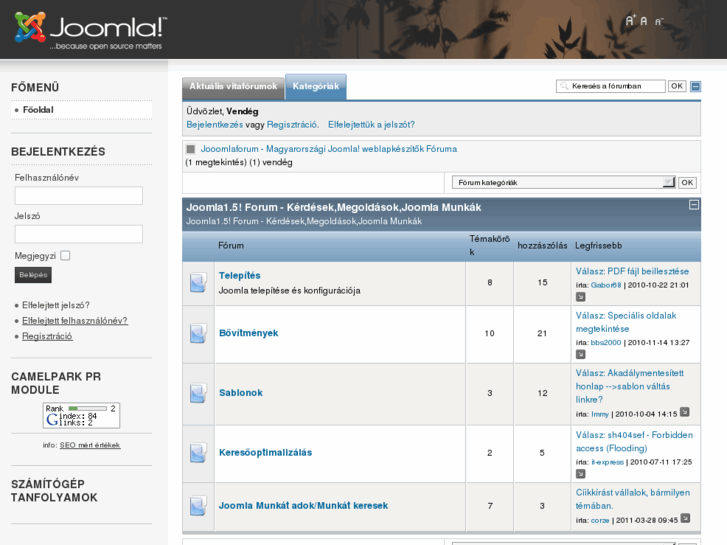Open the Cikkírást vállalok, bármilyen témában post

633,499
